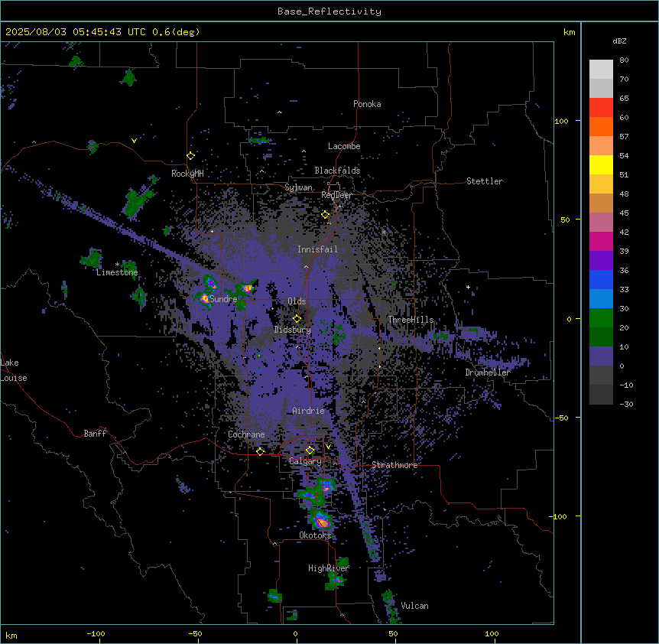
Task: Click the storm cell just below HighRiver label
Action: pyautogui.click(x=336, y=580)
